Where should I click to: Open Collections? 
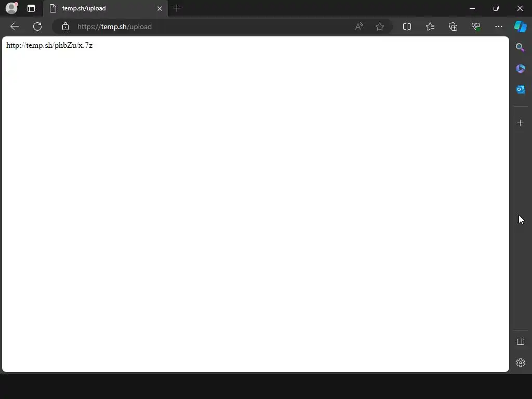click(453, 26)
